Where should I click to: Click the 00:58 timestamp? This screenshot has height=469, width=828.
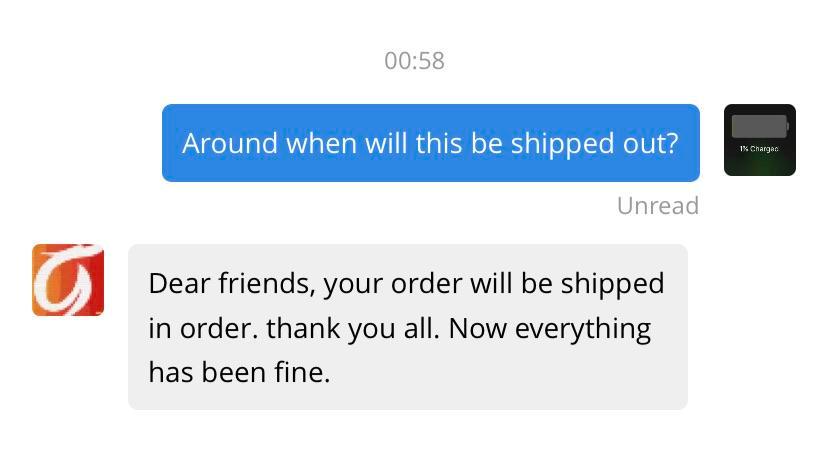(414, 61)
